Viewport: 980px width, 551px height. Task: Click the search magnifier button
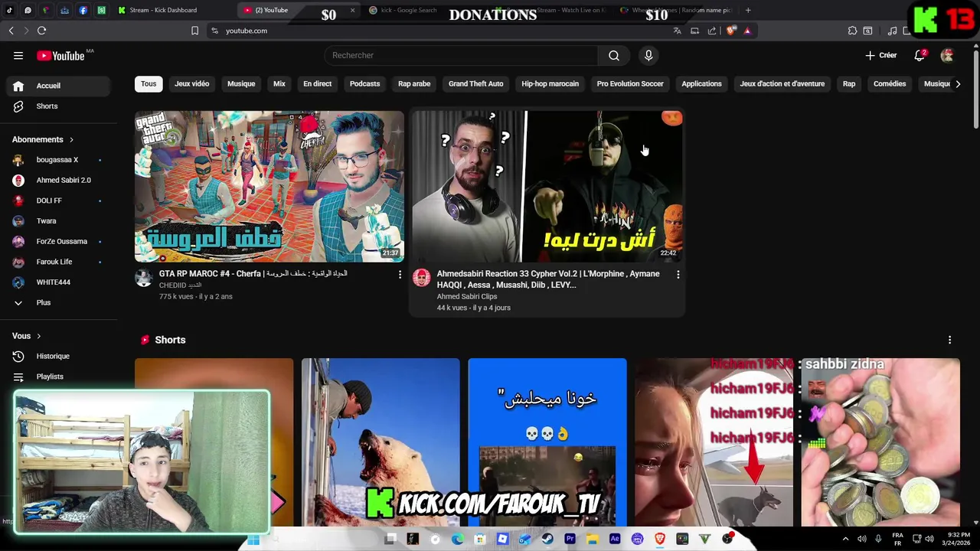pyautogui.click(x=614, y=55)
